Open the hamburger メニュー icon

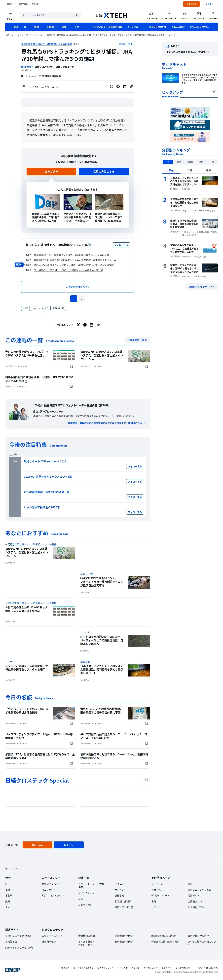click(10, 15)
